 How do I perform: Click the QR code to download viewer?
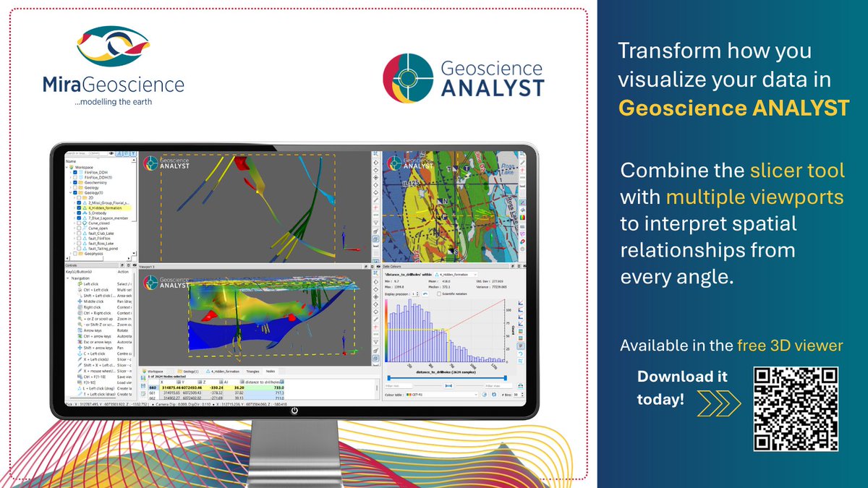point(796,408)
